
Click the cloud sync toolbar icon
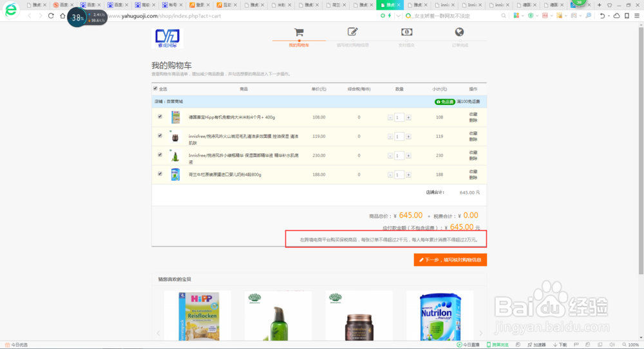coord(616,15)
